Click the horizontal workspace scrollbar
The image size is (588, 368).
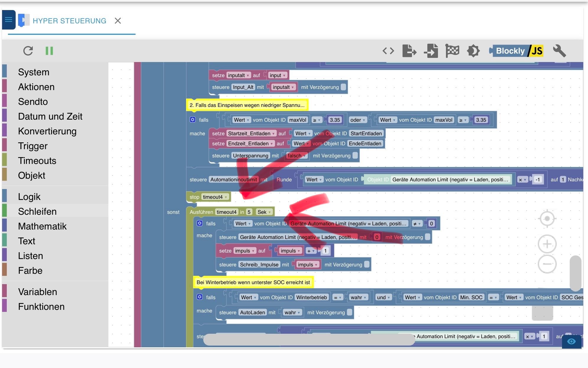click(x=309, y=339)
